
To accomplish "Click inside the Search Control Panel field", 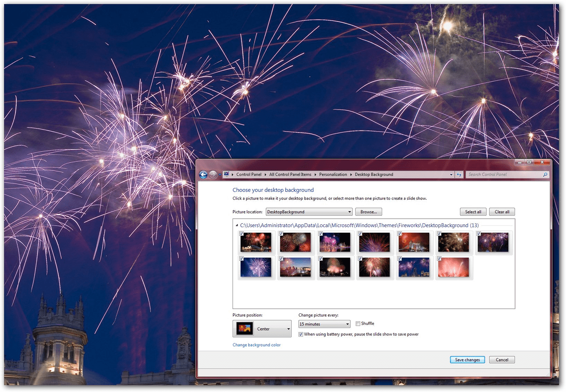I will 500,174.
